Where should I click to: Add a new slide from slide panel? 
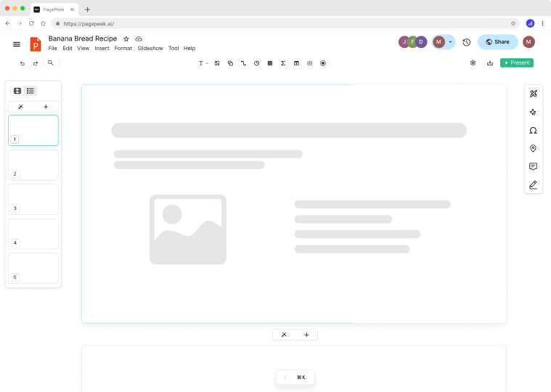click(46, 107)
